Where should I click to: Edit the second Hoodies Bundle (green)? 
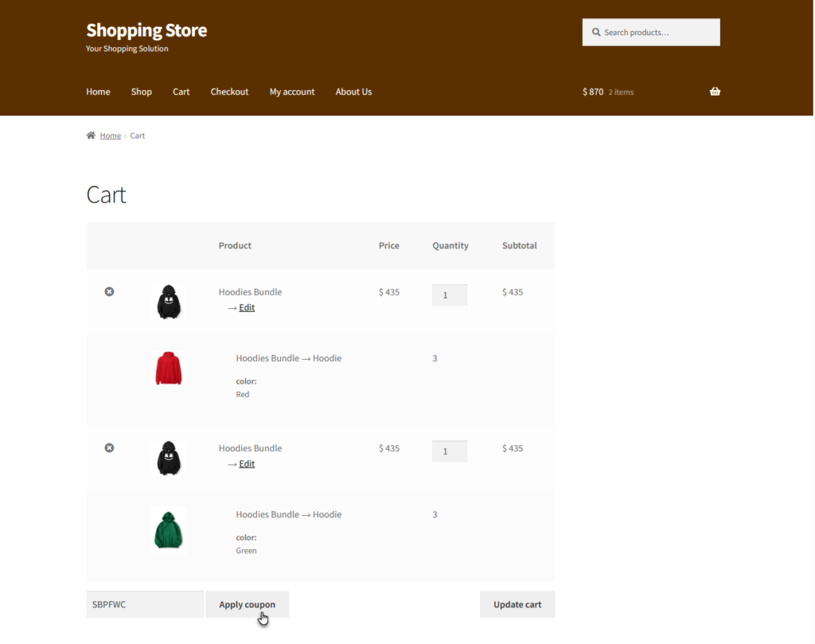(247, 464)
